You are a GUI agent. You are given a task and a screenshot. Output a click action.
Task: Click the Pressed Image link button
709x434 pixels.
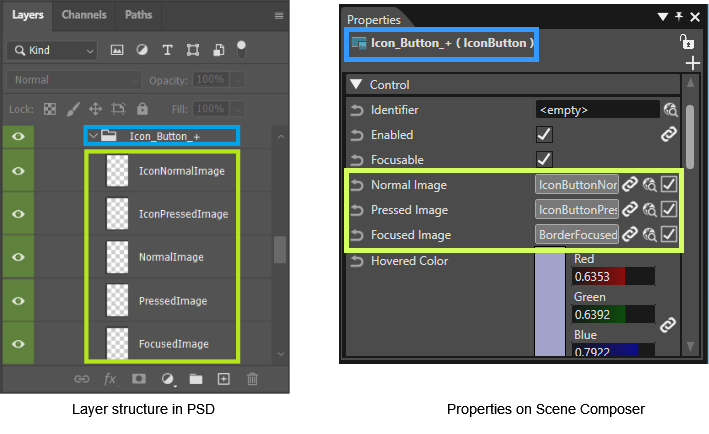coord(629,209)
